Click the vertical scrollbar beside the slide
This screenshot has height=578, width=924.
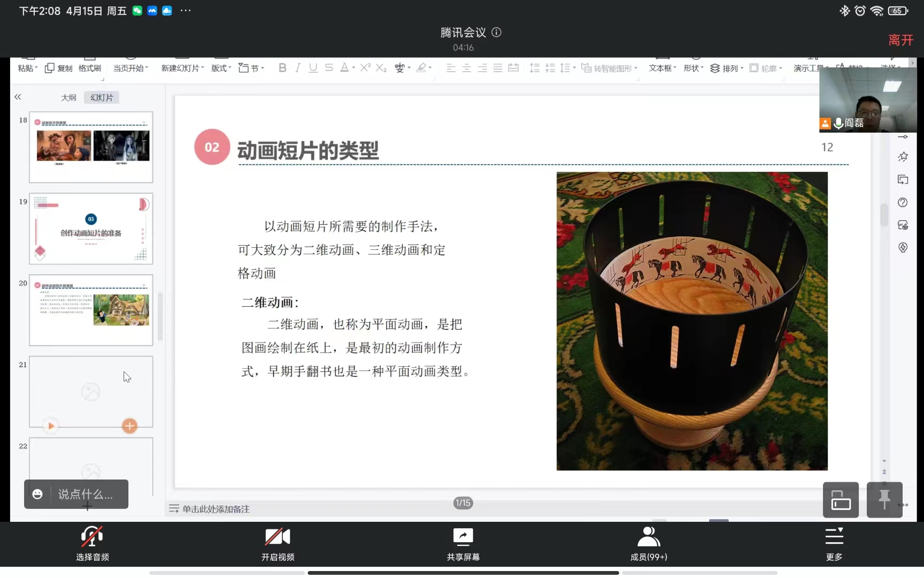pyautogui.click(x=884, y=215)
